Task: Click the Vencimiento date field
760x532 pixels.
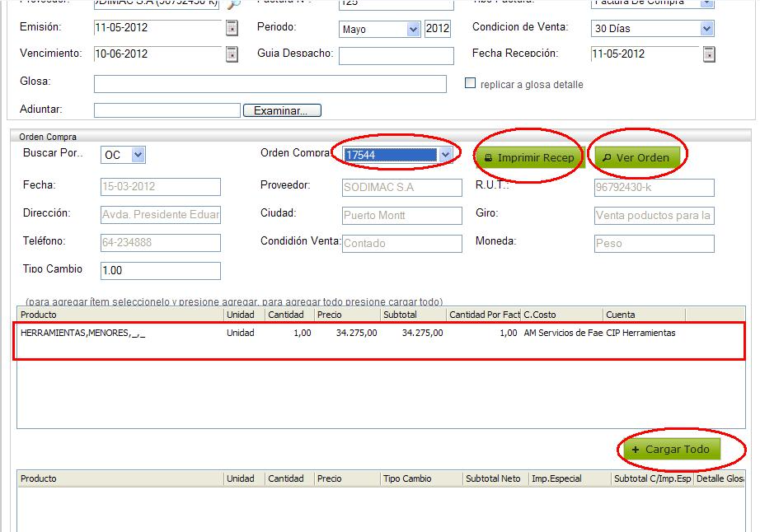Action: pos(157,54)
